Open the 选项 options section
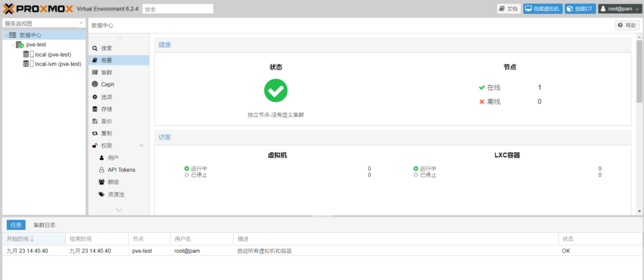Screen dimensions: 644x280 [x=106, y=97]
